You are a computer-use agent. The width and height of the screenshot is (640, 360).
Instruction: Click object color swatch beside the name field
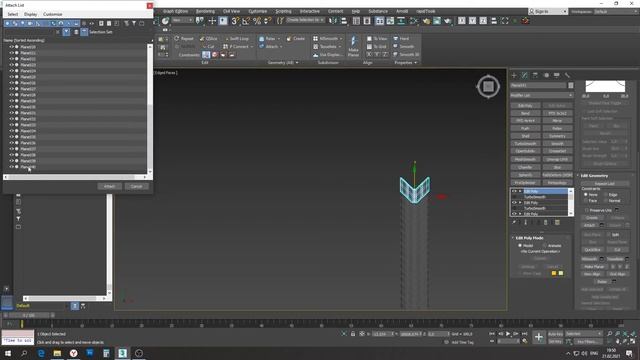pos(571,85)
